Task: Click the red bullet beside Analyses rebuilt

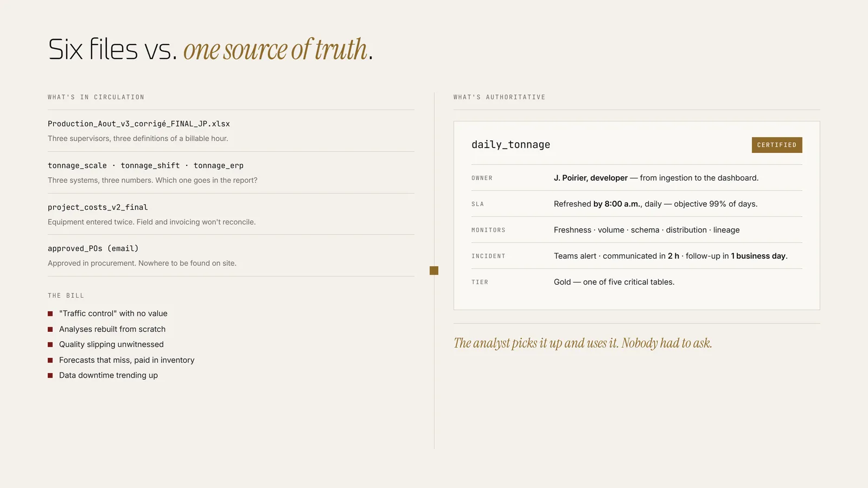Action: (x=50, y=329)
